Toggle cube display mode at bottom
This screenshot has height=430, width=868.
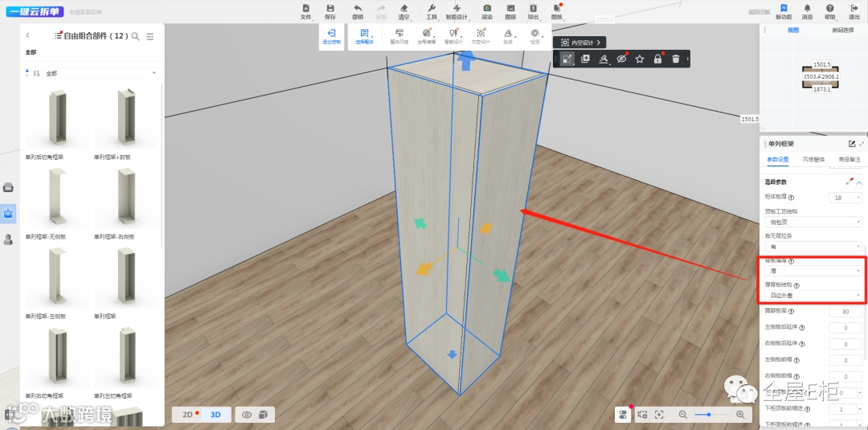click(264, 415)
